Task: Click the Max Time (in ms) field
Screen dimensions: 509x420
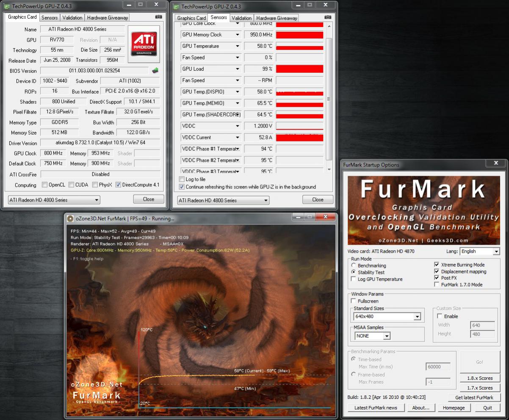Action: [x=438, y=367]
